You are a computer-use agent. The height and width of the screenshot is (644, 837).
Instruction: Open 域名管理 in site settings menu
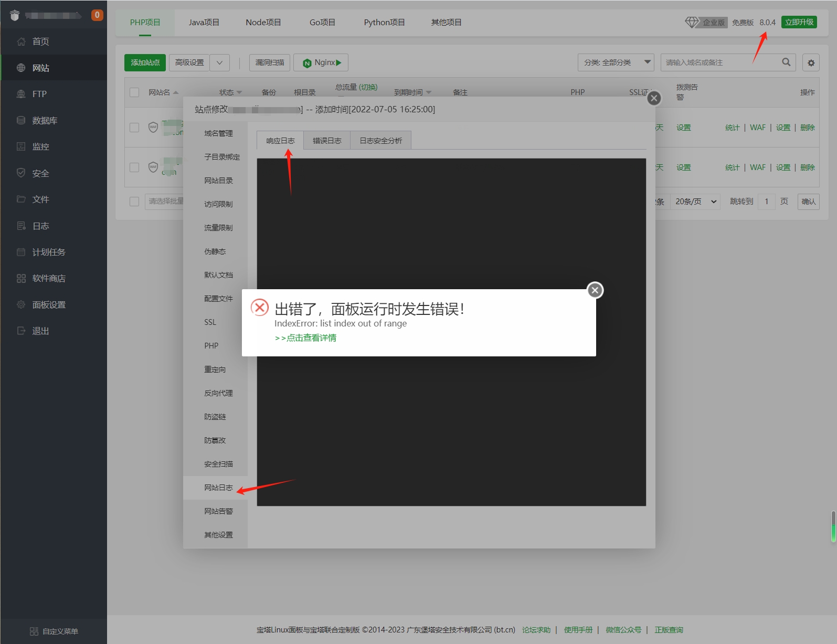click(215, 133)
